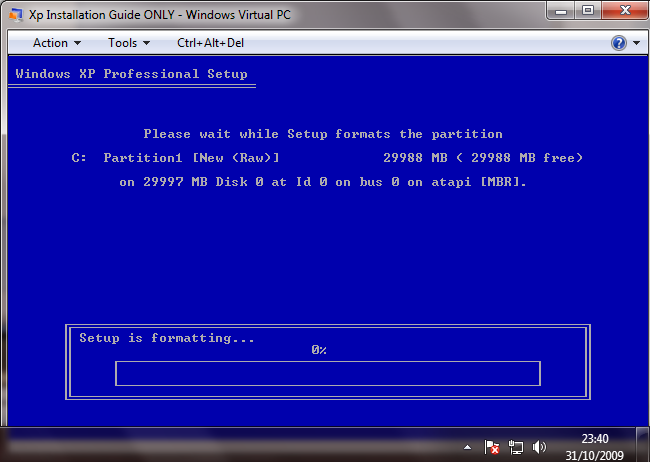Expand the Help dropdown arrow
This screenshot has width=656, height=463.
[635, 43]
